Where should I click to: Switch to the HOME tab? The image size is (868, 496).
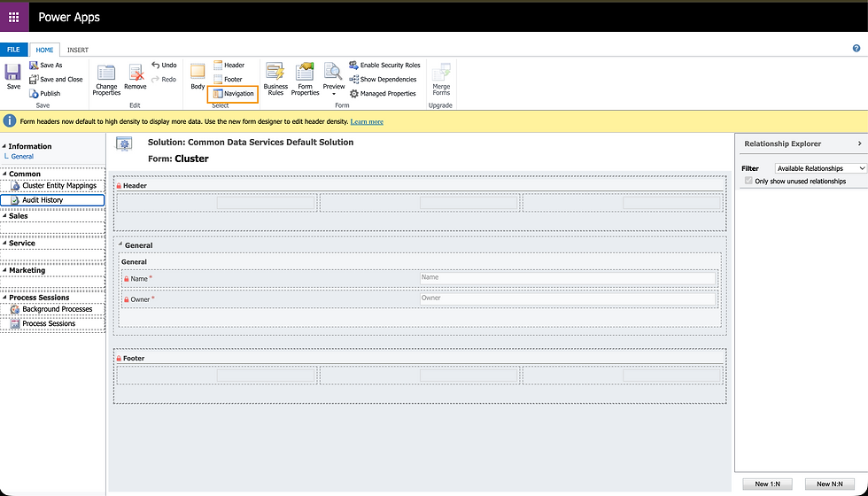point(45,50)
